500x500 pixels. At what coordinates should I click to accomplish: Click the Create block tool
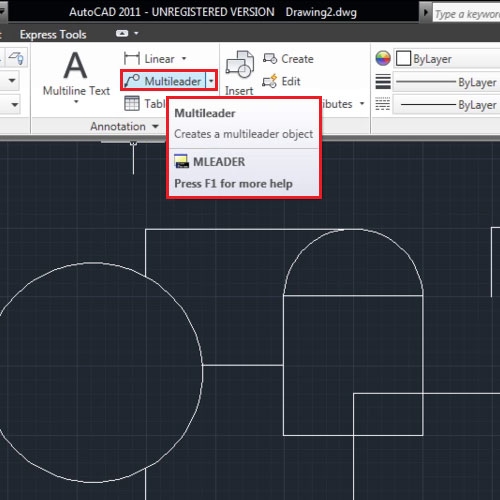coord(288,59)
